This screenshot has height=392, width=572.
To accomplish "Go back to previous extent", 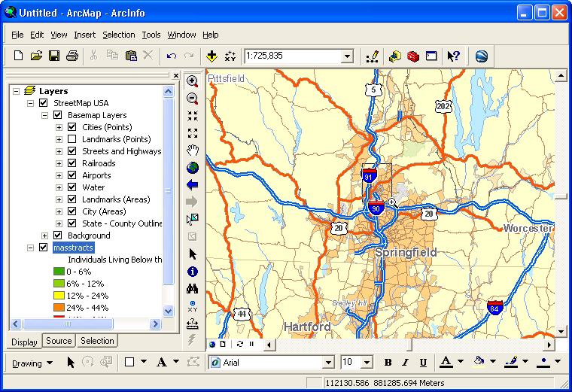I will pyautogui.click(x=193, y=184).
